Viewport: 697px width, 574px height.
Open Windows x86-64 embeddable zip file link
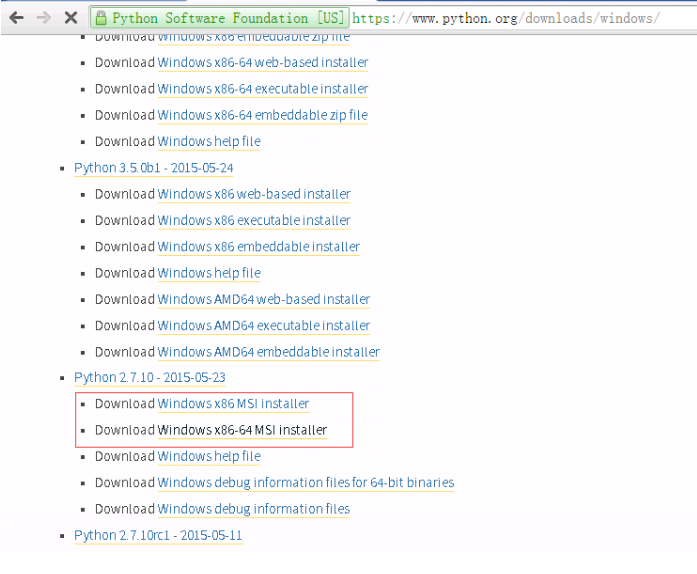(x=262, y=115)
